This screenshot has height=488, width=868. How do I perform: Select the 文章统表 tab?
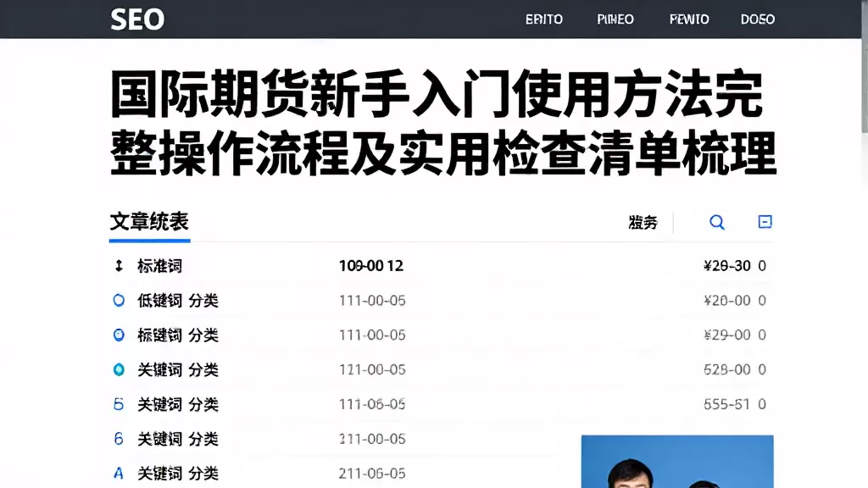click(x=149, y=222)
